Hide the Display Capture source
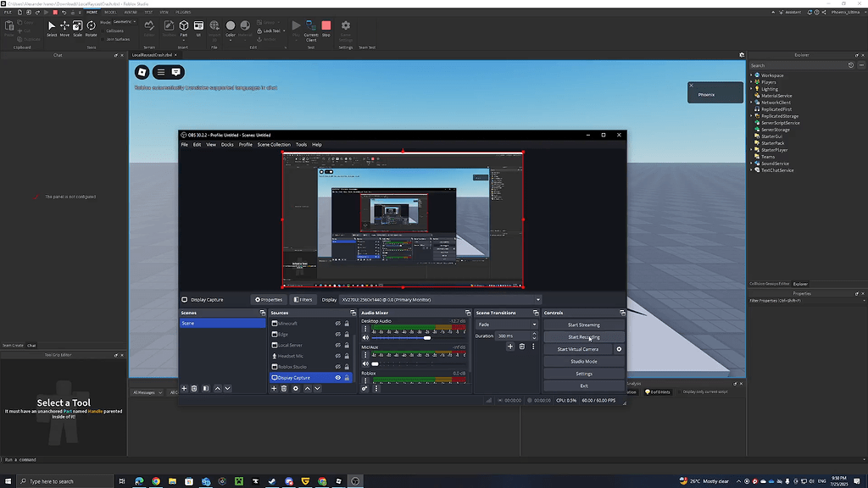868x488 pixels. [338, 378]
